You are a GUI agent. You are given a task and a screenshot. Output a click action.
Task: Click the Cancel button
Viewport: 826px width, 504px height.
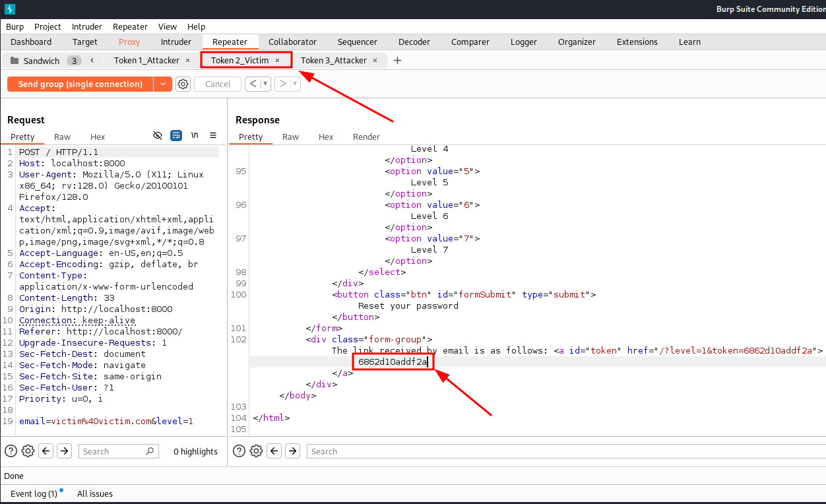[218, 84]
